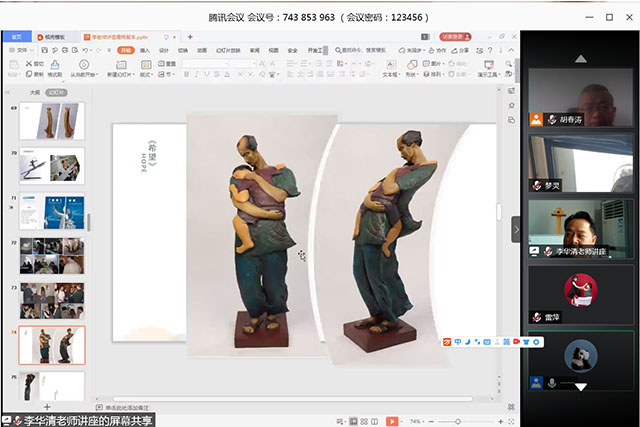Switch to 大纲 outline view
The image size is (640, 427).
point(35,93)
